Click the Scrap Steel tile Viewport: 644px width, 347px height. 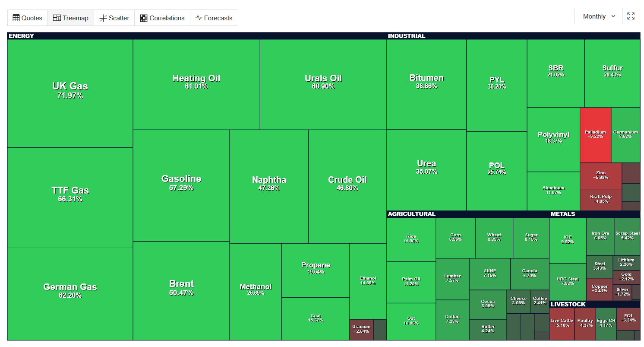[x=627, y=237]
